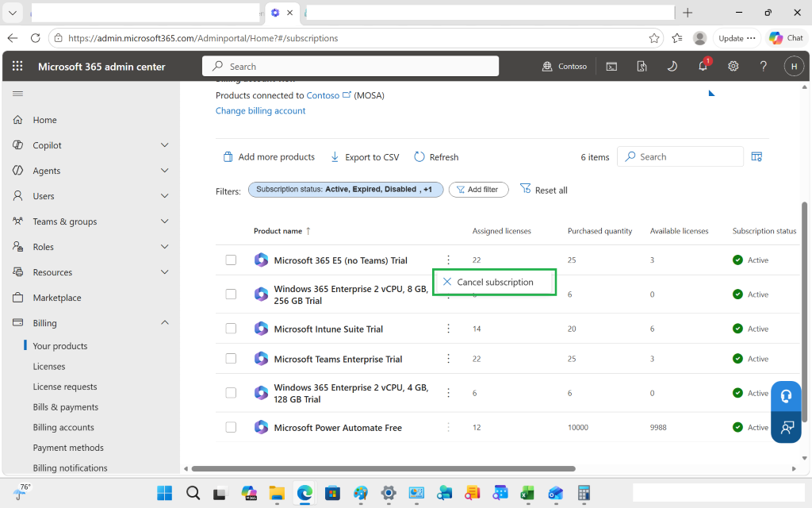The height and width of the screenshot is (508, 812).
Task: Click the Add filter button
Action: [478, 190]
